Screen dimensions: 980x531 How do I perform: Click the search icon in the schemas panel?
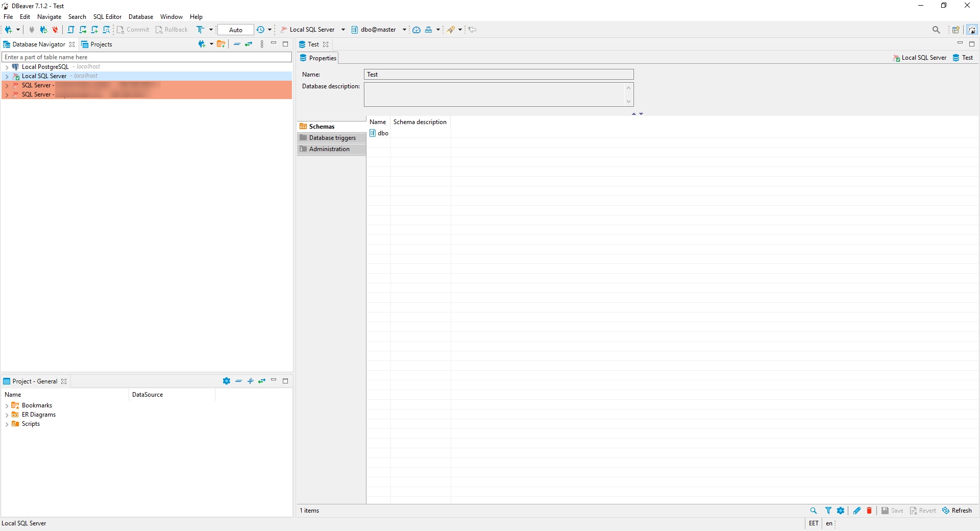(x=813, y=511)
